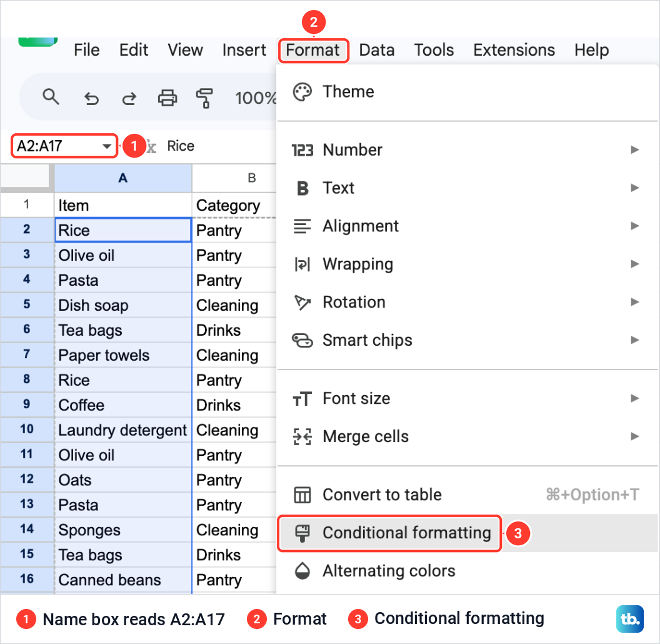Viewport: 660px width, 644px height.
Task: Click the Sponges cell
Action: click(123, 530)
